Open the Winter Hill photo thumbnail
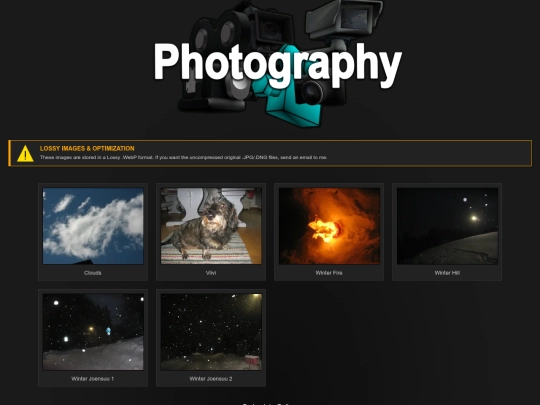 point(447,226)
